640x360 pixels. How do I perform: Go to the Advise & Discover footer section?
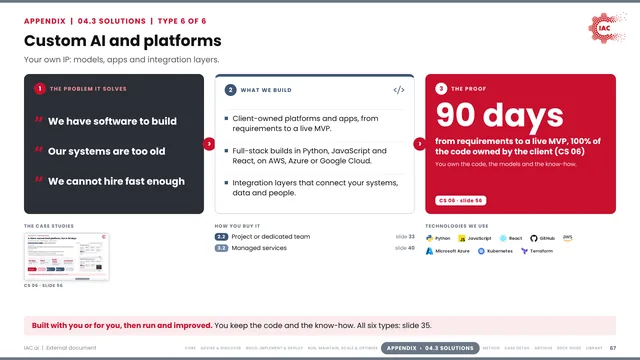221,348
